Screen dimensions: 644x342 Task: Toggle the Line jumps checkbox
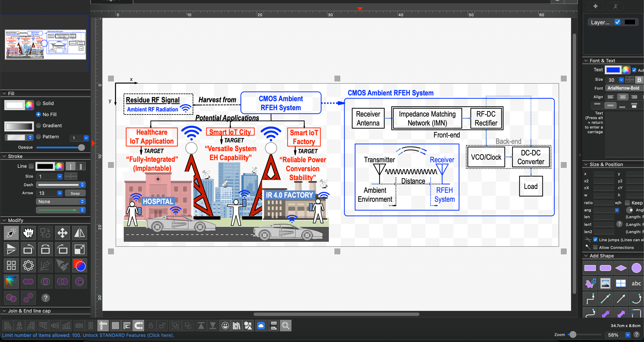point(595,240)
